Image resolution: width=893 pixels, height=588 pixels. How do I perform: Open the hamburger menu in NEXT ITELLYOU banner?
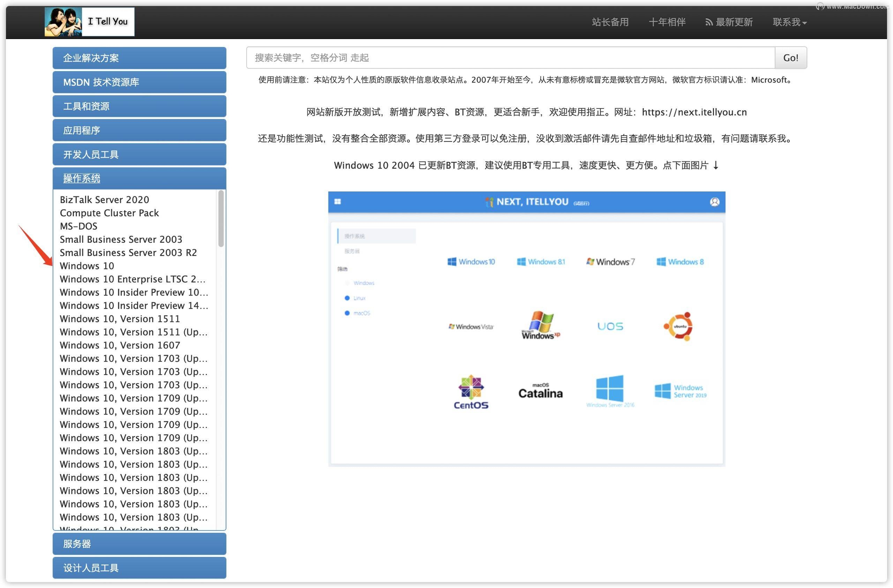(338, 202)
